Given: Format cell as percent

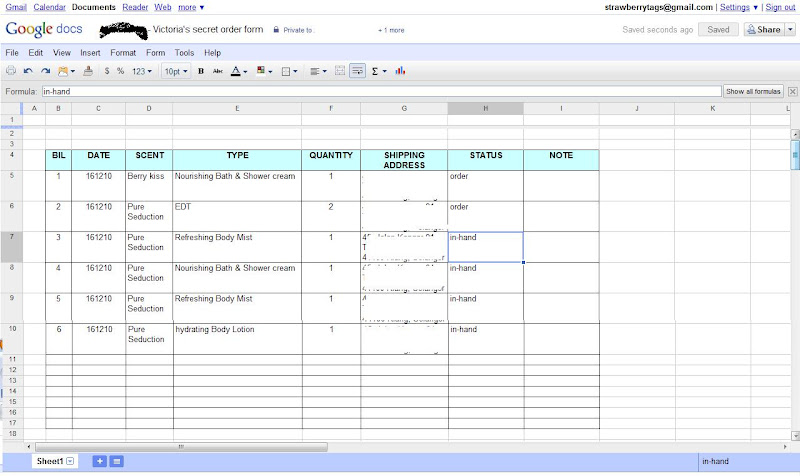Looking at the screenshot, I should tap(120, 71).
